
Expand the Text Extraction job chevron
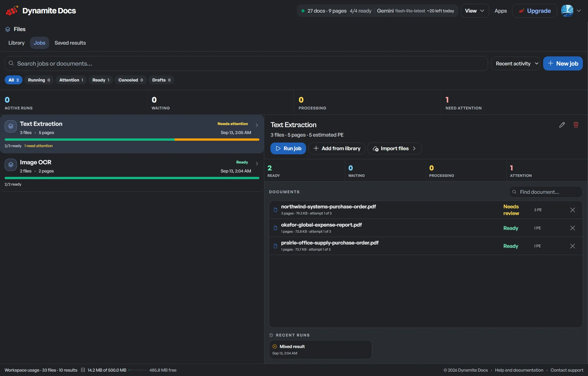257,125
